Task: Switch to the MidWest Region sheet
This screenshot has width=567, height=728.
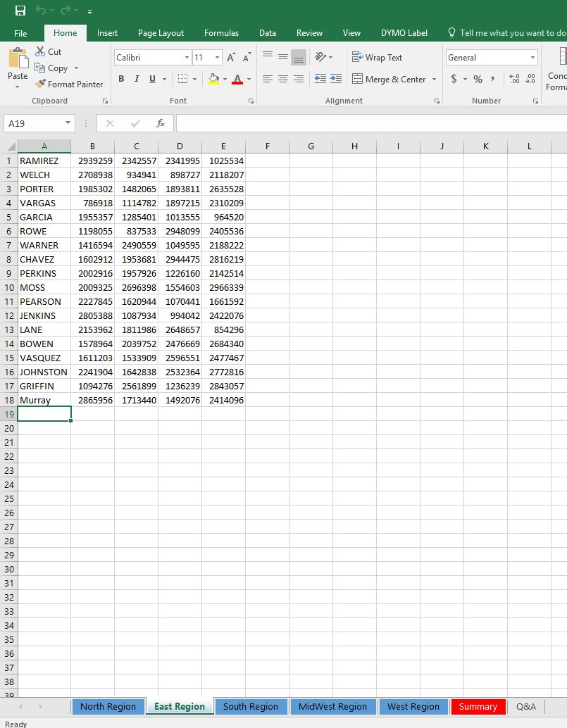Action: (333, 706)
